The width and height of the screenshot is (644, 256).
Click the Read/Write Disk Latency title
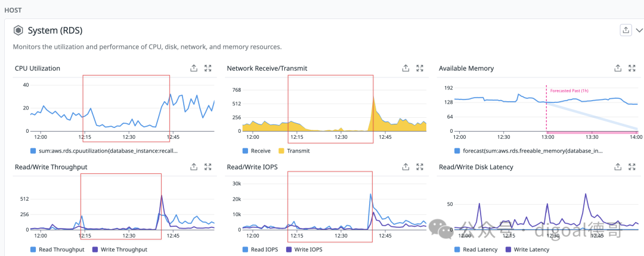tap(476, 167)
